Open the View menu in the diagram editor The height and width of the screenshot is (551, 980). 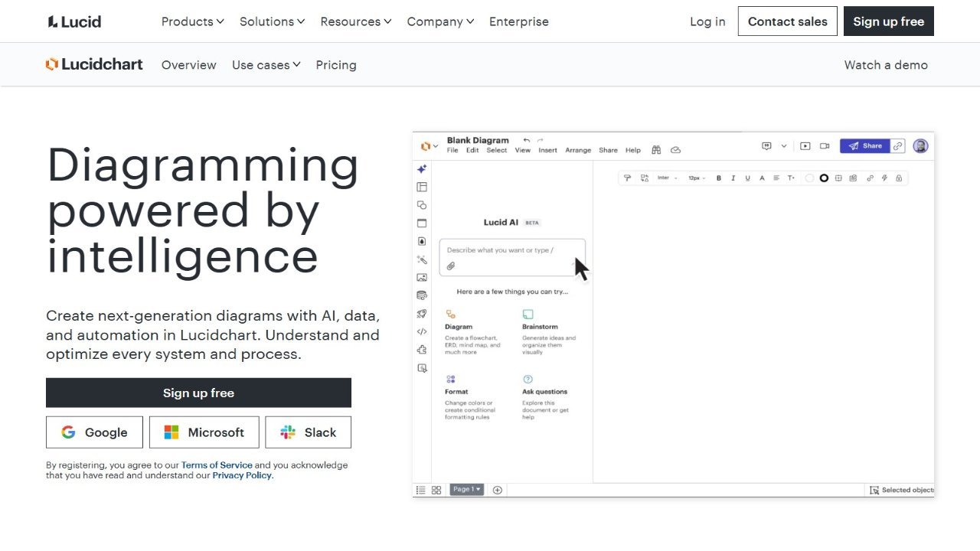[523, 150]
